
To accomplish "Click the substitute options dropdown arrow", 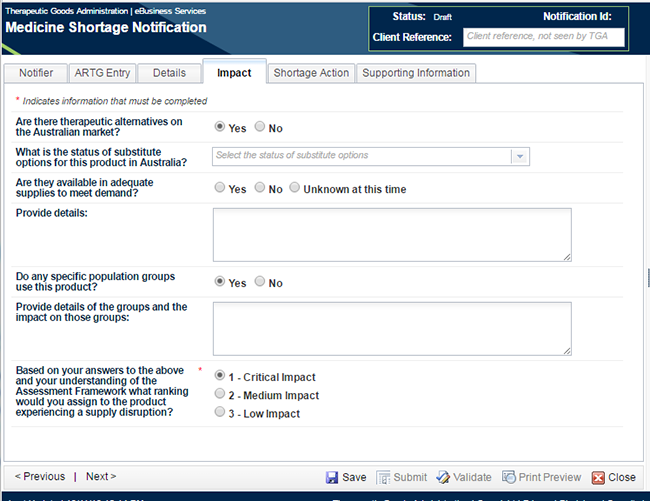I will pos(519,156).
